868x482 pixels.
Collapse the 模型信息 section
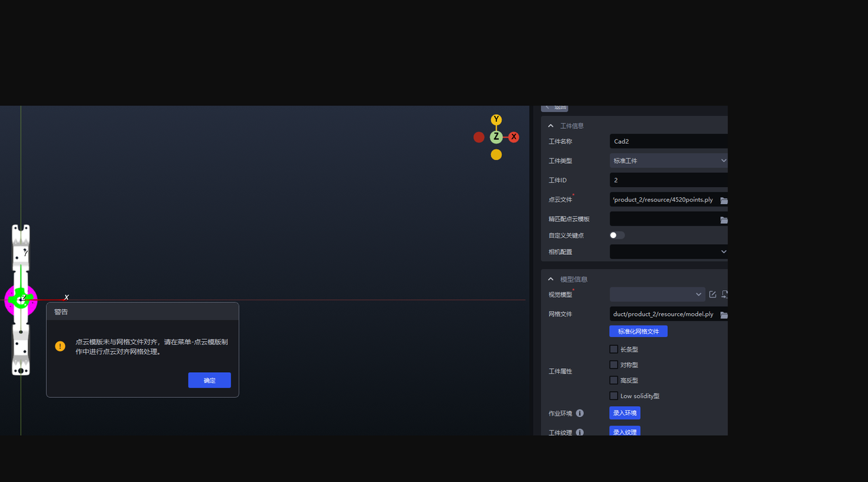click(551, 279)
